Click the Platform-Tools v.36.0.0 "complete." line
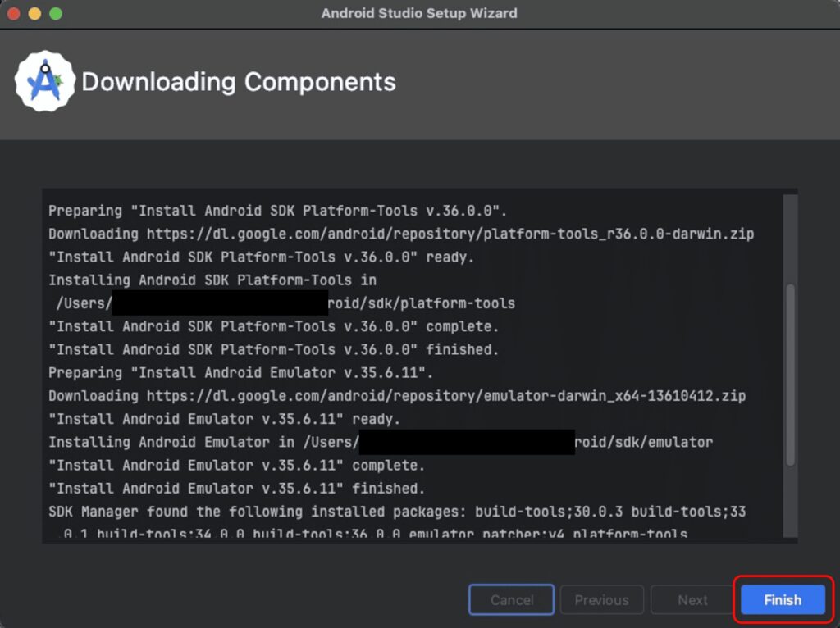Viewport: 840px width, 628px height. click(x=274, y=326)
